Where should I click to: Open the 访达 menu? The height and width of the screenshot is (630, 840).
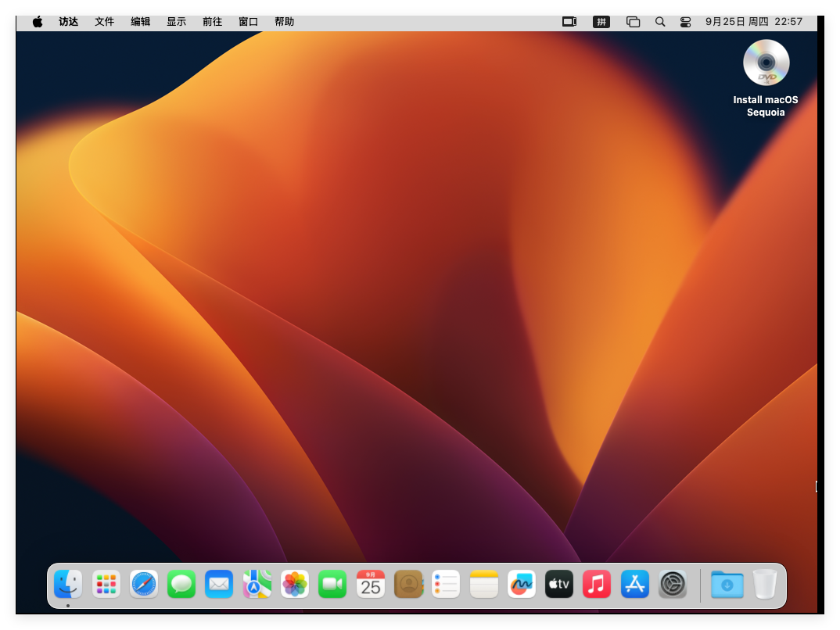(x=69, y=22)
